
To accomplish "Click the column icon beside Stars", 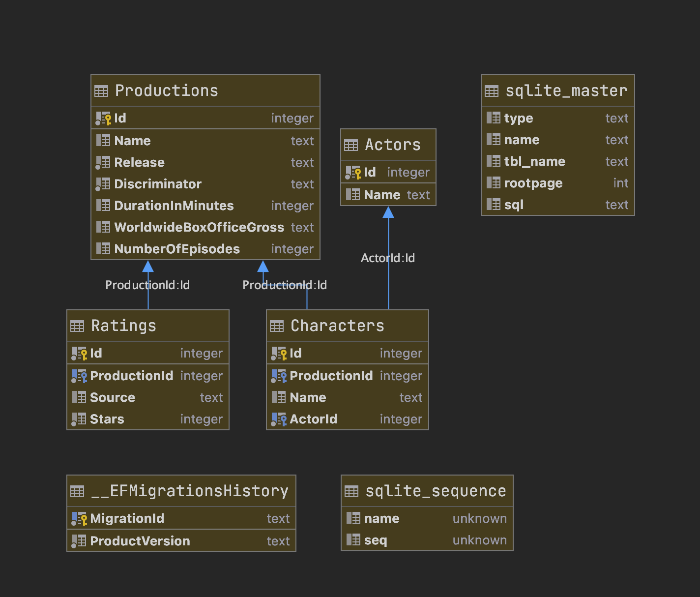I will coord(79,419).
